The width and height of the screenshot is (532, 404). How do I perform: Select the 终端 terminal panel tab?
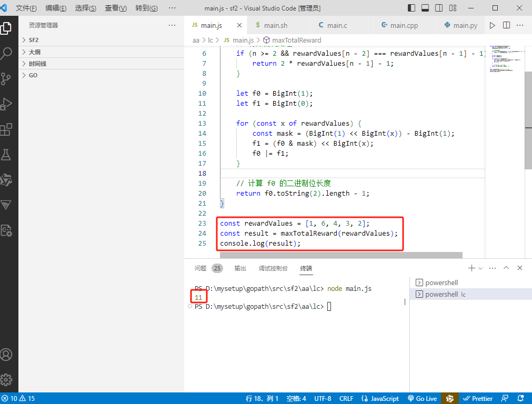pos(306,268)
